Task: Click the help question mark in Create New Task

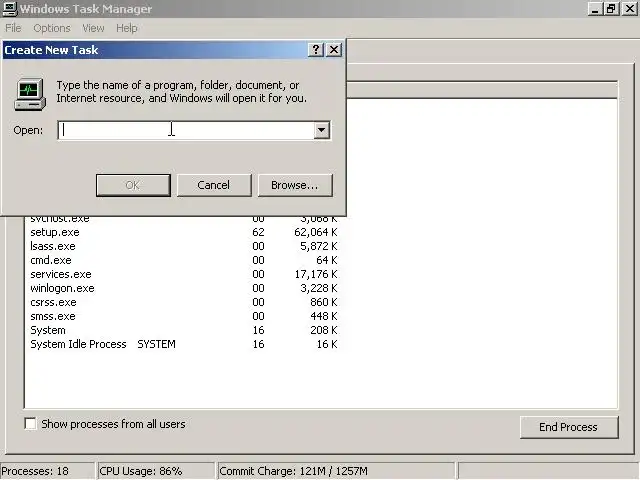Action: point(316,50)
